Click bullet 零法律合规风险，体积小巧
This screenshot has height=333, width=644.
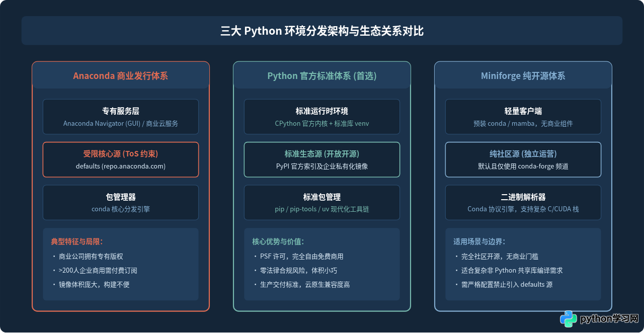pos(299,271)
